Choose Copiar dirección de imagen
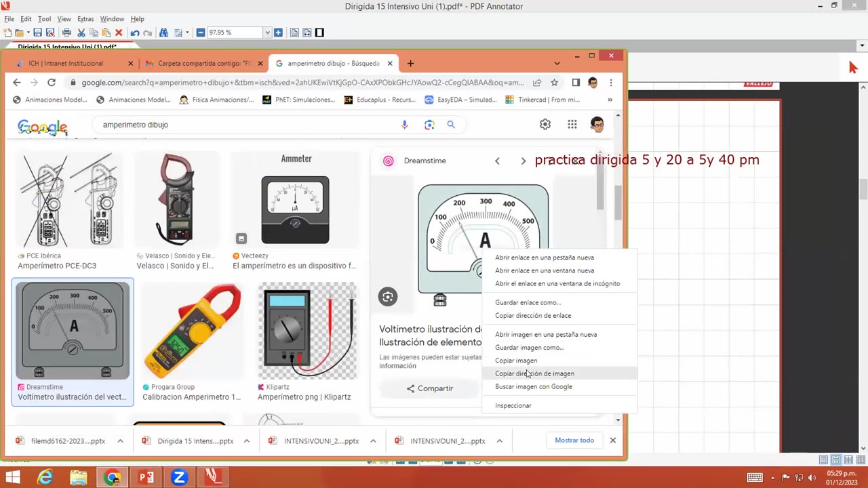 tap(559, 373)
